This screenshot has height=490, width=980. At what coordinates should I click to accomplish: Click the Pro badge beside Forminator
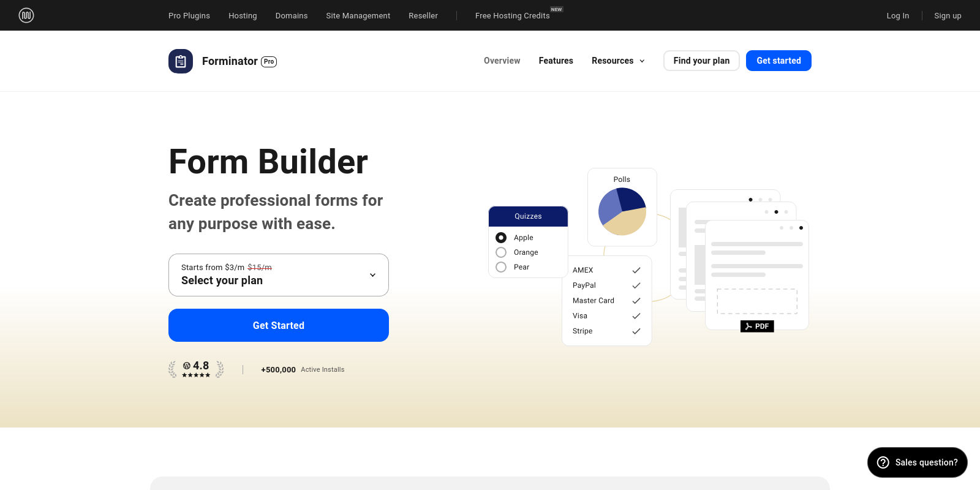click(x=269, y=62)
